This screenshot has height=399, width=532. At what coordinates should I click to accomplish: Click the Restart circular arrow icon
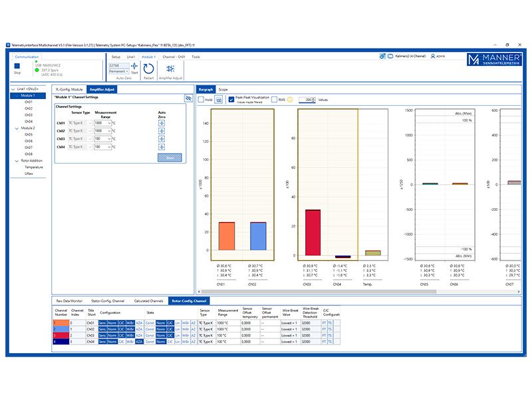148,69
